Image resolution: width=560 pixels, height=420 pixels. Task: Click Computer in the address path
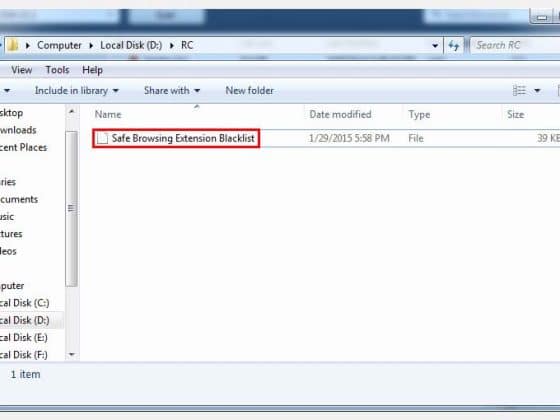pyautogui.click(x=59, y=45)
